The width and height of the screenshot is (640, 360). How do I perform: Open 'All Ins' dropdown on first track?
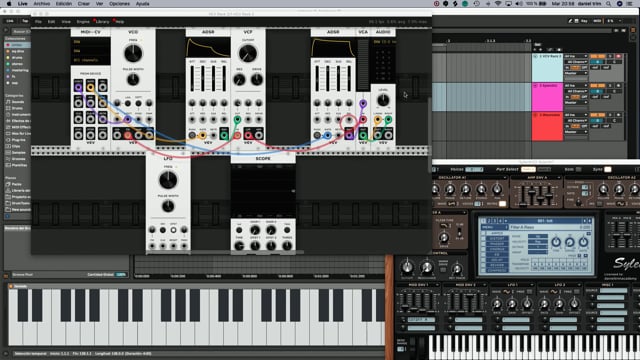pos(576,56)
